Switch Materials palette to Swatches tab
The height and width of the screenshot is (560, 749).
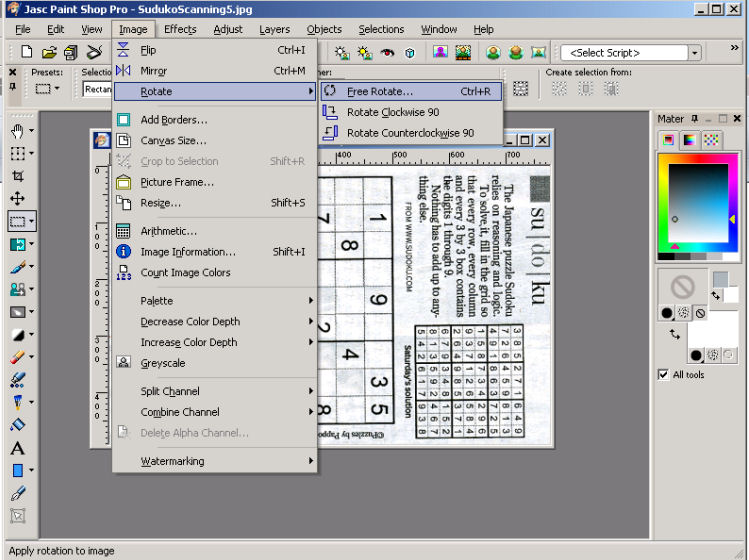point(711,141)
